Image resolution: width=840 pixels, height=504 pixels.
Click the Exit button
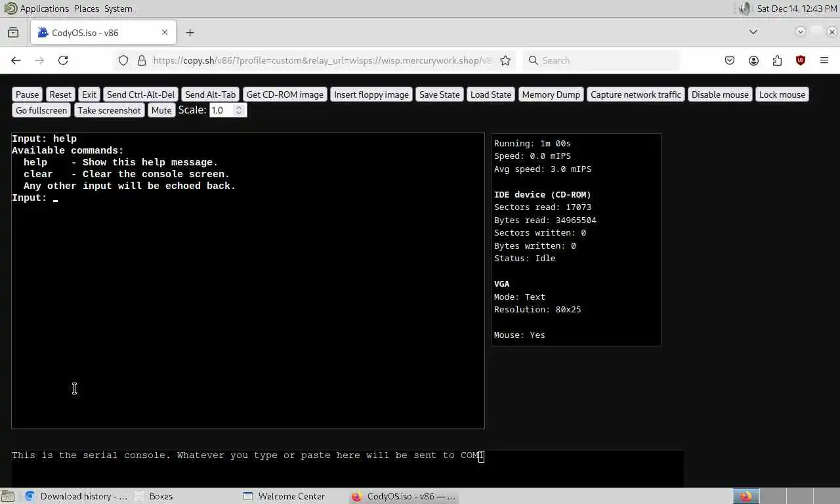(x=89, y=94)
